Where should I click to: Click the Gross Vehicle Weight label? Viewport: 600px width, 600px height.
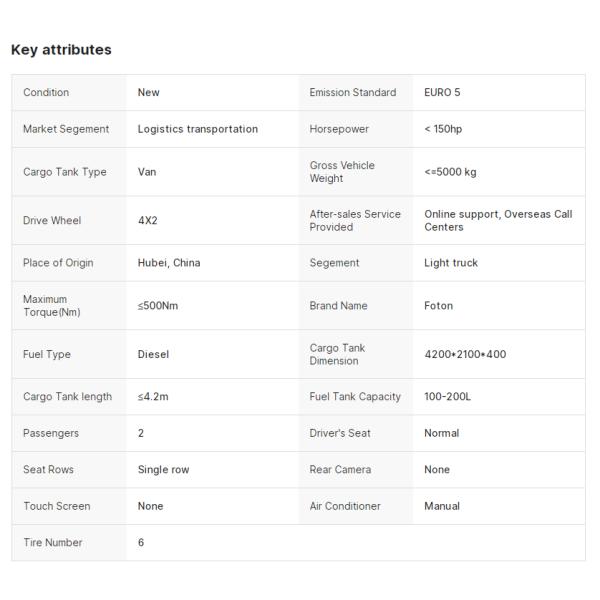pos(342,172)
